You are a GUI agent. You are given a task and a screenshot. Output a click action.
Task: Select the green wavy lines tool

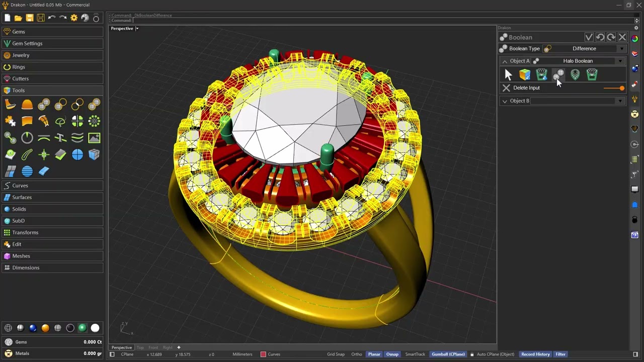point(77,138)
